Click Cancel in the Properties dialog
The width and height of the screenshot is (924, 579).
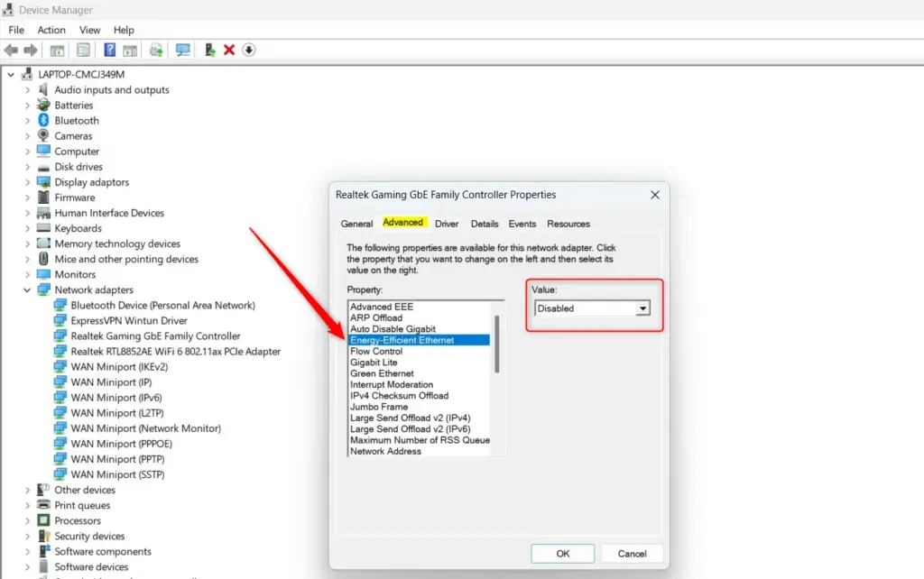pyautogui.click(x=632, y=554)
